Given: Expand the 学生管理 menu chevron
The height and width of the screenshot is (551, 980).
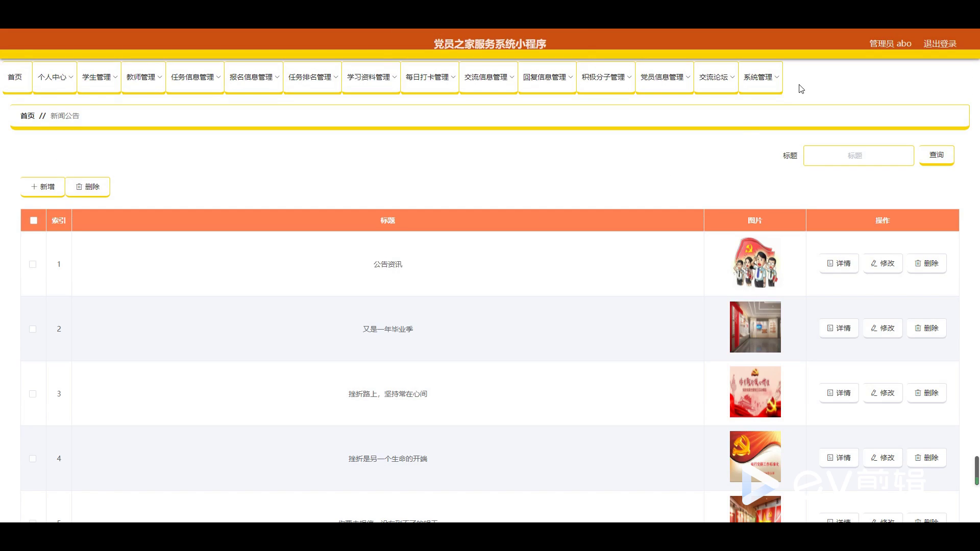Looking at the screenshot, I should [x=115, y=77].
